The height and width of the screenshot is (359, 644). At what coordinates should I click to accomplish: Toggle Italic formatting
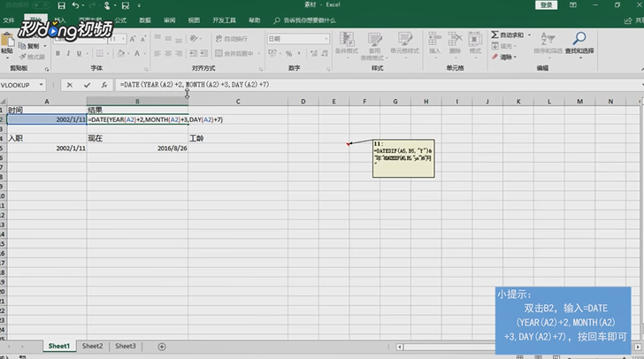tap(68, 53)
